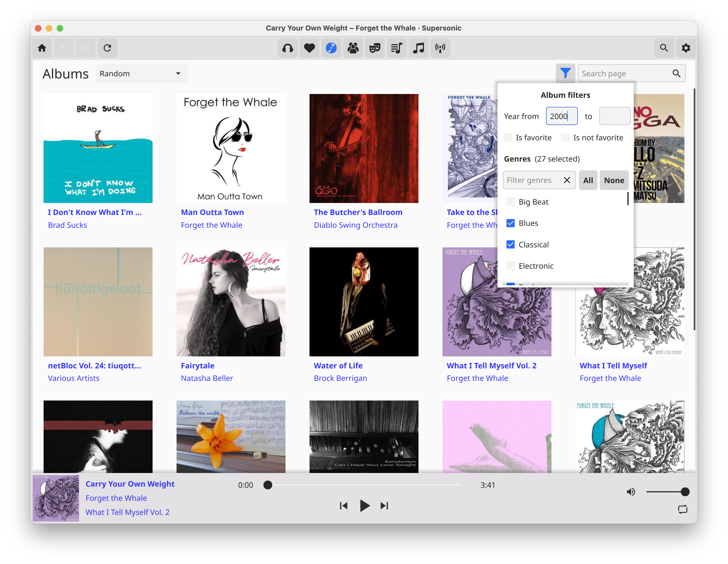Mute using the volume speaker icon
Image resolution: width=728 pixels, height=564 pixels.
(x=631, y=492)
